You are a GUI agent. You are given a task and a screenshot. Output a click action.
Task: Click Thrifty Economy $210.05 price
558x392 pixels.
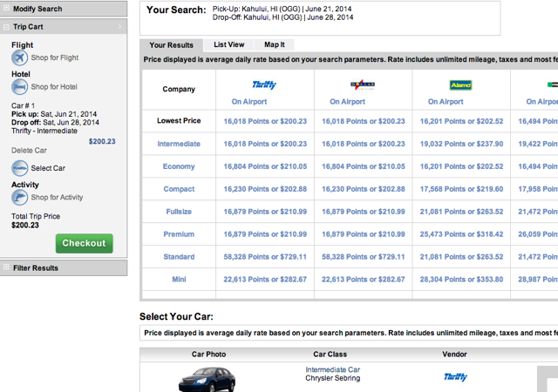(x=265, y=166)
